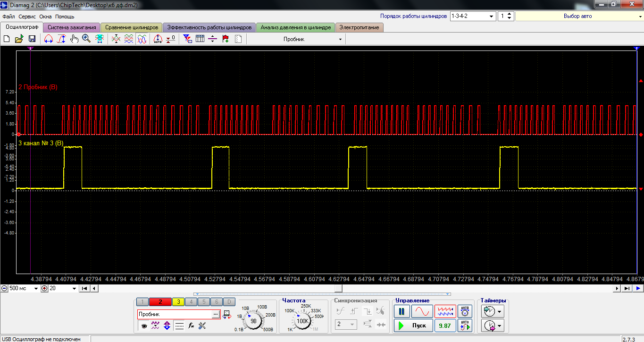Toggle the red channel 2 button
The height and width of the screenshot is (342, 644).
(160, 302)
